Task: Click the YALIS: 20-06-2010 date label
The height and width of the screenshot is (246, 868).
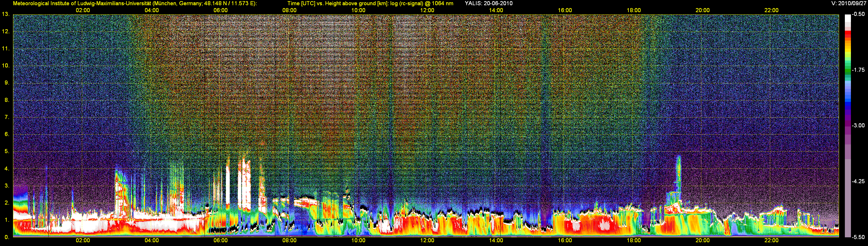Action: pos(489,4)
